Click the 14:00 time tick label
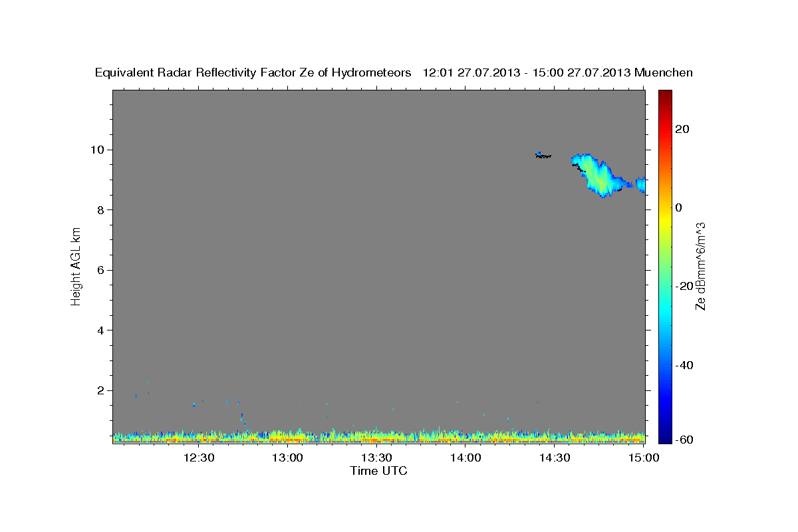This screenshot has width=798, height=532. (465, 458)
